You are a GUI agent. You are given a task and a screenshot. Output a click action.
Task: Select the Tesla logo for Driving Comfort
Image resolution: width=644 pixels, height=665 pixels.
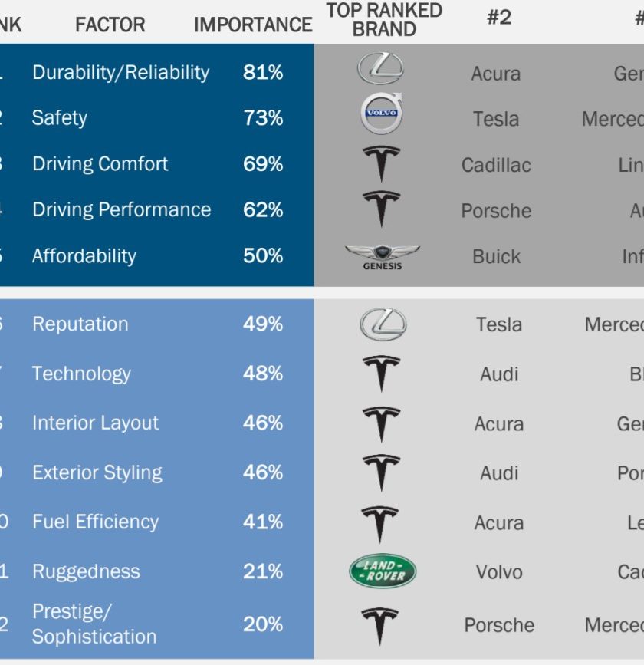381,164
